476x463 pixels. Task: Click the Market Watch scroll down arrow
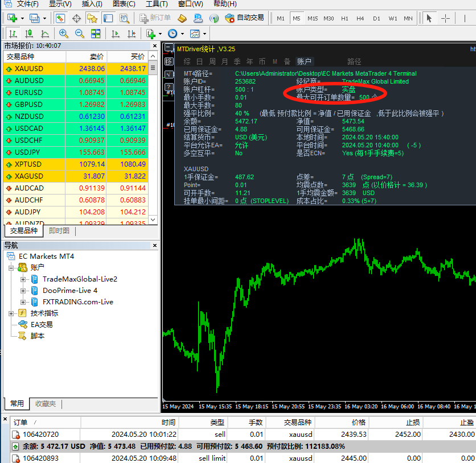coord(153,220)
